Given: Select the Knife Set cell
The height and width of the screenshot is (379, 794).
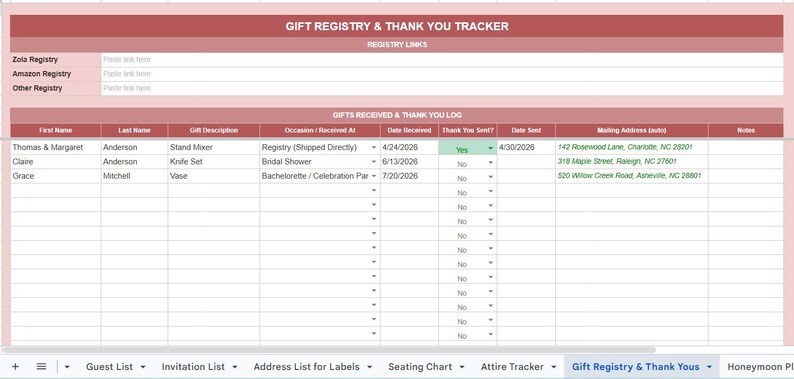Looking at the screenshot, I should point(214,162).
